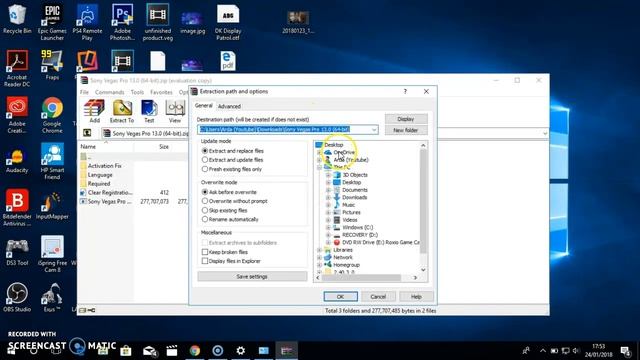Select the Acrobat Reader DC desktop icon
The height and width of the screenshot is (360, 640).
17,69
